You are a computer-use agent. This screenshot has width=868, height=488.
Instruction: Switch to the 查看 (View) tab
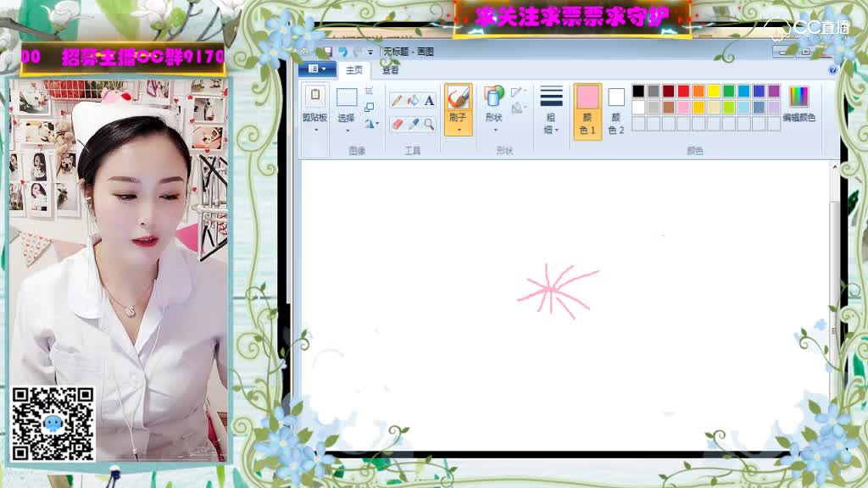coord(390,70)
